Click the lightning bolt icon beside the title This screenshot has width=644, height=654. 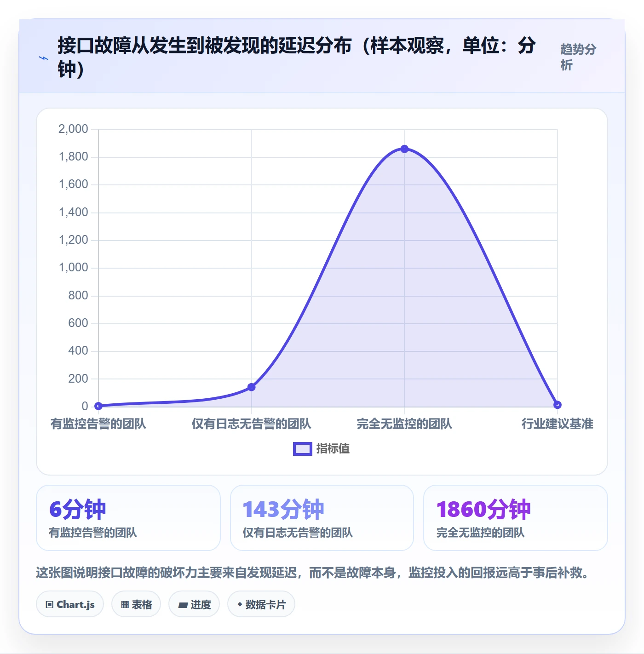click(x=44, y=58)
